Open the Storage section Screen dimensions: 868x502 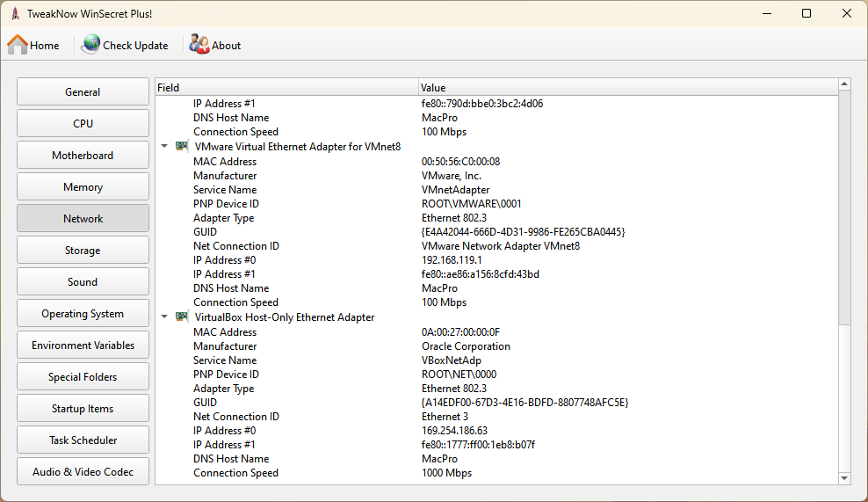pos(83,250)
